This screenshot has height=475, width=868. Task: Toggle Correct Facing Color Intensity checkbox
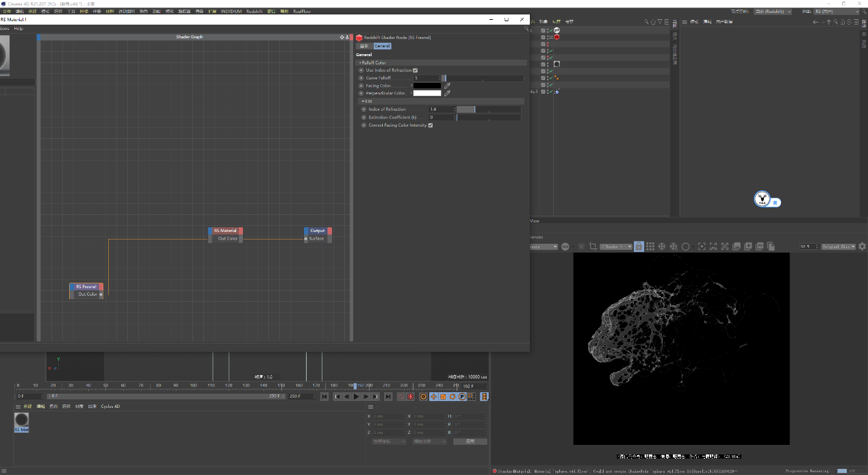[430, 125]
